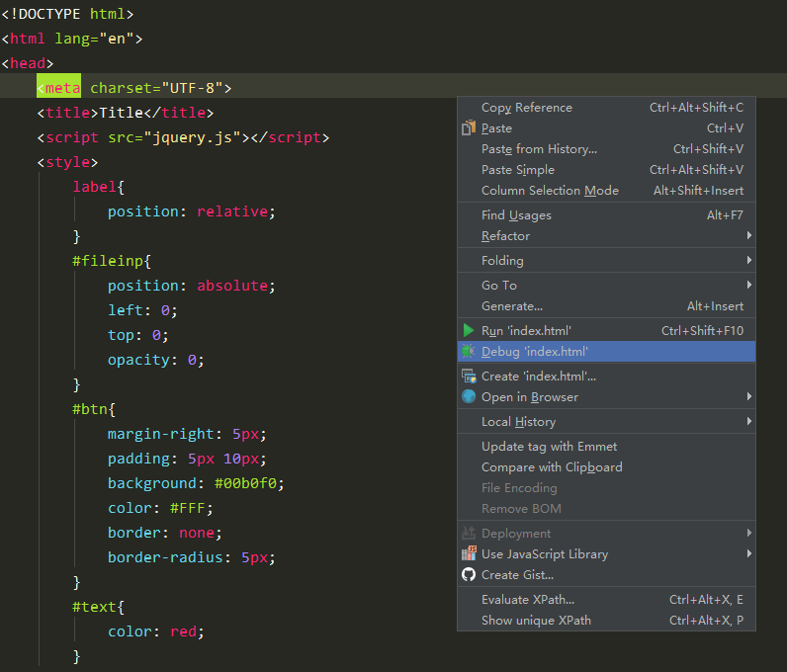Choose Evaluate XPath... menu entry

(606, 600)
